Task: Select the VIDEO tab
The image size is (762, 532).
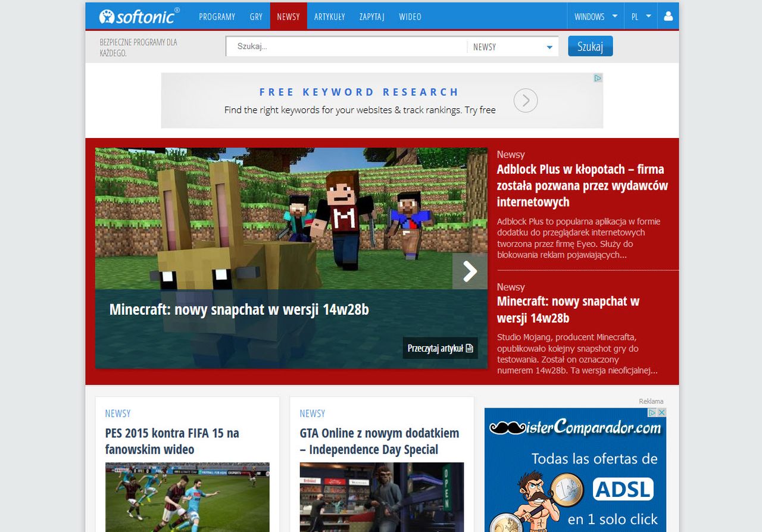Action: pos(410,17)
